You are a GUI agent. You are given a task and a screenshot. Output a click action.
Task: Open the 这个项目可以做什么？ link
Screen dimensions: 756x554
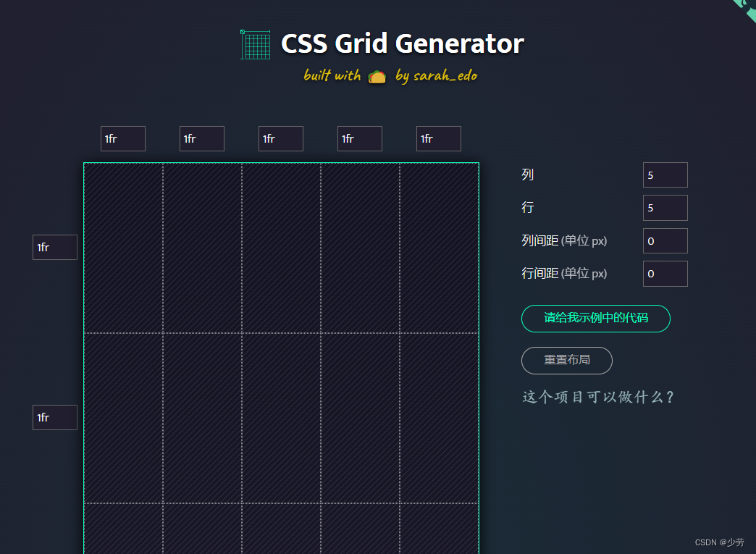pyautogui.click(x=598, y=397)
